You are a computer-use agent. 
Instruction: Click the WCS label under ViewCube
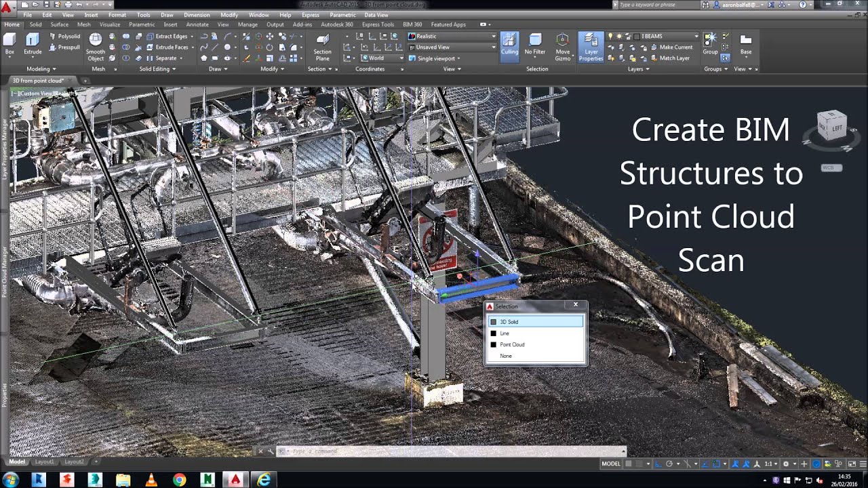point(831,167)
